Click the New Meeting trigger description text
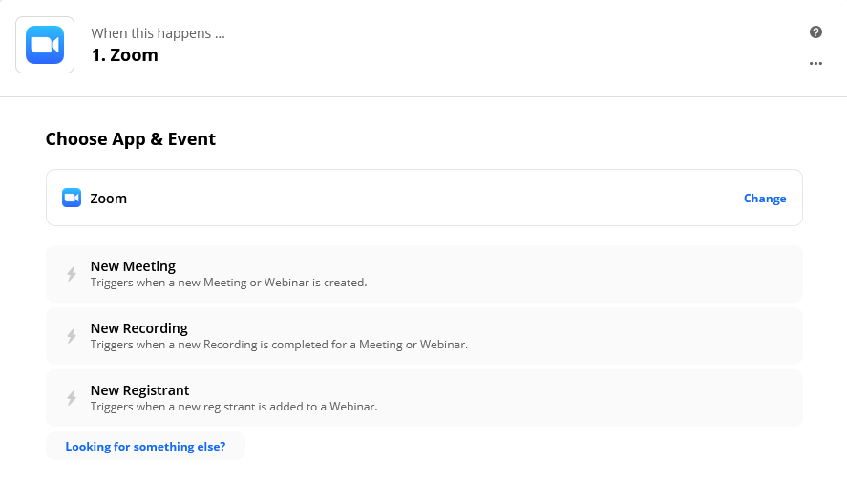This screenshot has width=847, height=504. coord(228,283)
